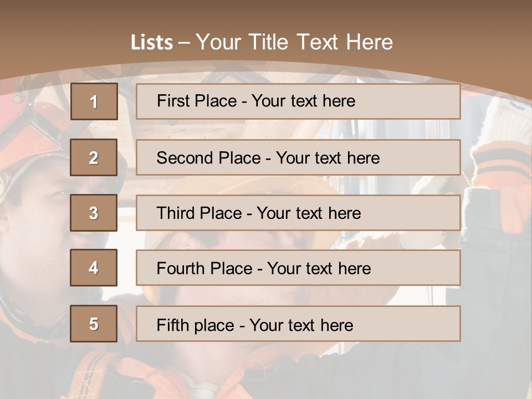Select the 'First Place' text box
Image resolution: width=532 pixels, height=399 pixels.
(298, 101)
